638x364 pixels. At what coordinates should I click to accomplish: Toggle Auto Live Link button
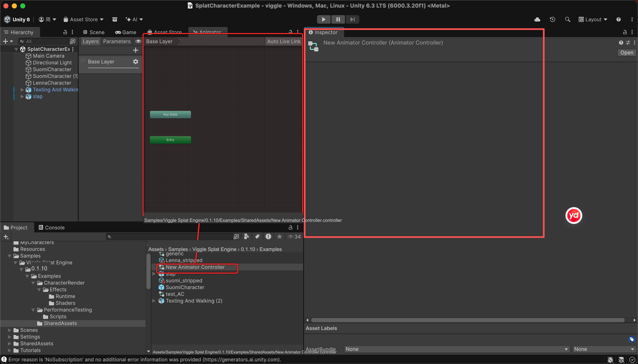[x=284, y=41]
